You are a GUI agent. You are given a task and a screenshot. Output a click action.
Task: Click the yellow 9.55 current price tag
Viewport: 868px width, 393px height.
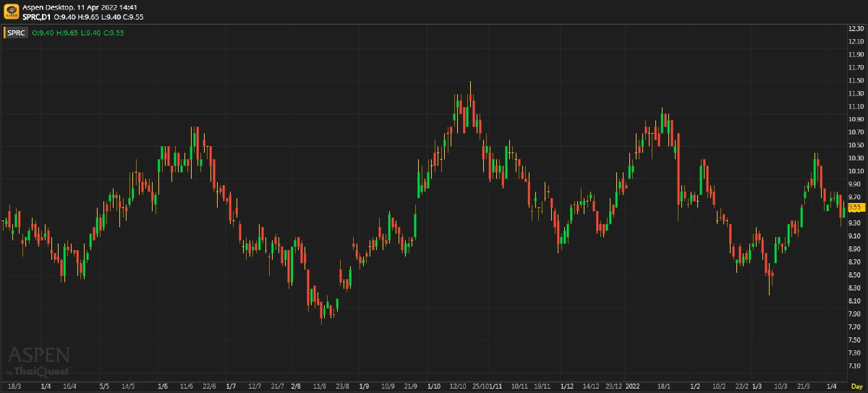pos(856,207)
